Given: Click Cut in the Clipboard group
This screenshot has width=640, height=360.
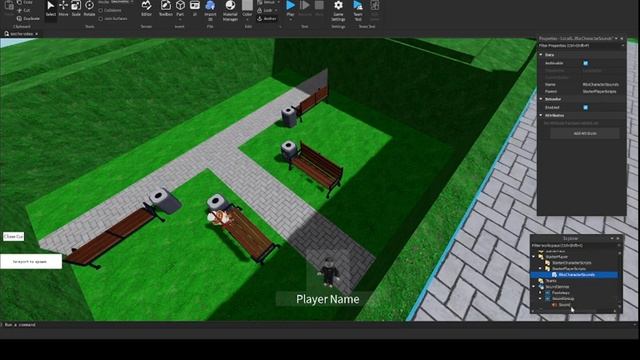Looking at the screenshot, I should point(24,10).
